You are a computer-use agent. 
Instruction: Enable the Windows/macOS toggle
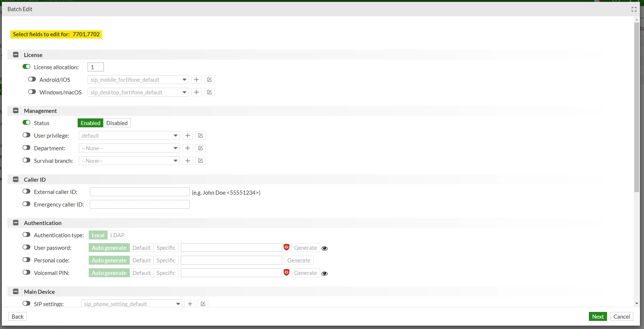[32, 92]
